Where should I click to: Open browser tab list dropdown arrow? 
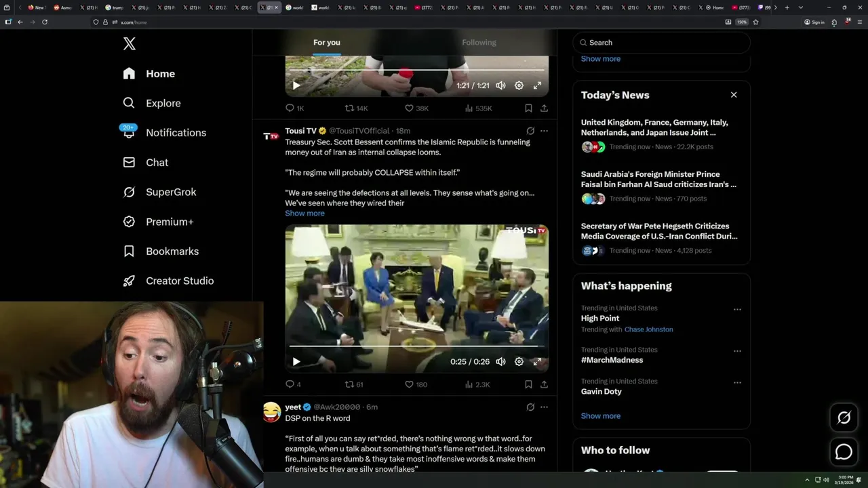801,7
